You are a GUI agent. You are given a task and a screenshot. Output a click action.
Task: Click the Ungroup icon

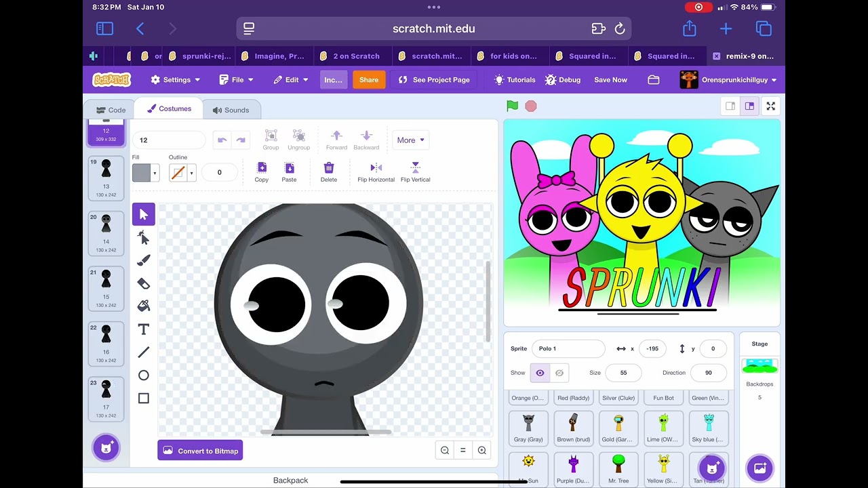click(x=298, y=140)
